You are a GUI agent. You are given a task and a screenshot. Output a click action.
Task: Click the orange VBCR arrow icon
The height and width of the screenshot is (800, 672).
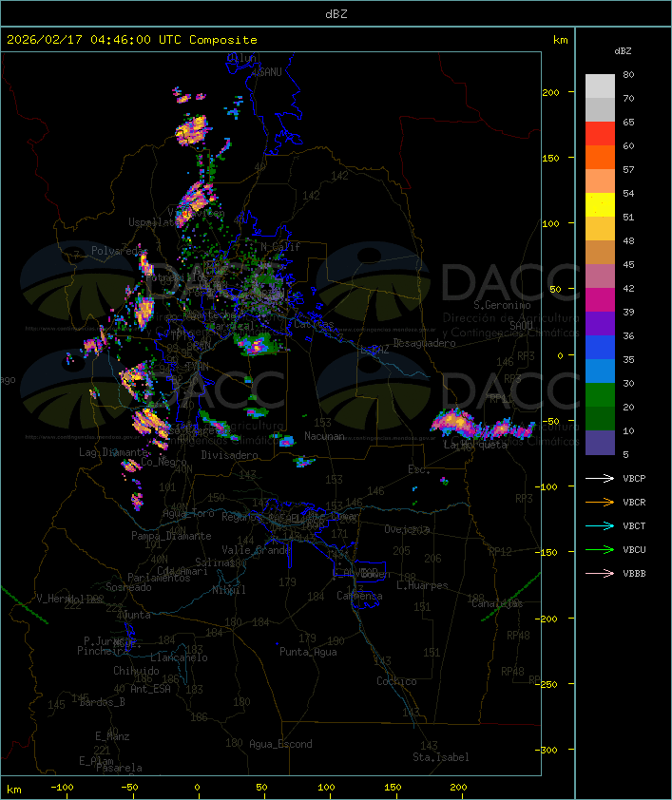click(600, 502)
